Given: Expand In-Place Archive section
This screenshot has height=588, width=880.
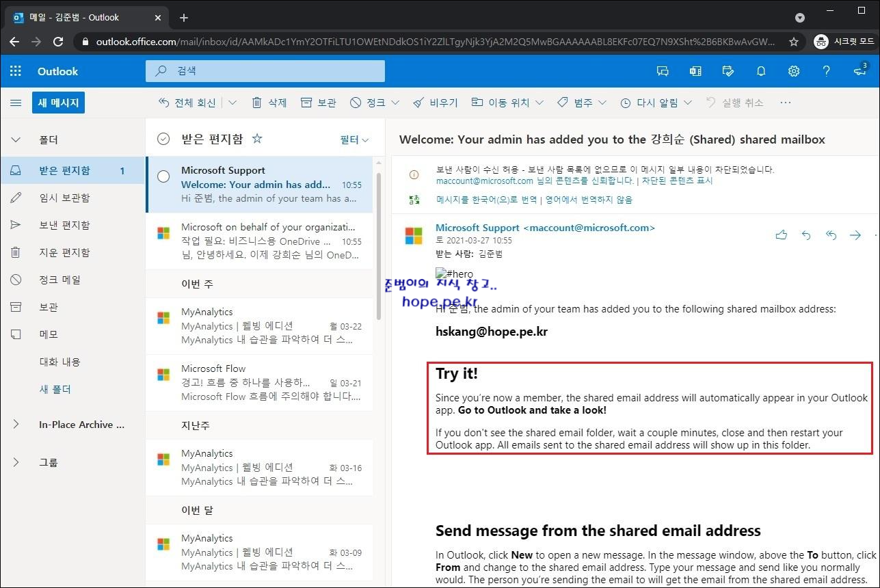Looking at the screenshot, I should 16,425.
